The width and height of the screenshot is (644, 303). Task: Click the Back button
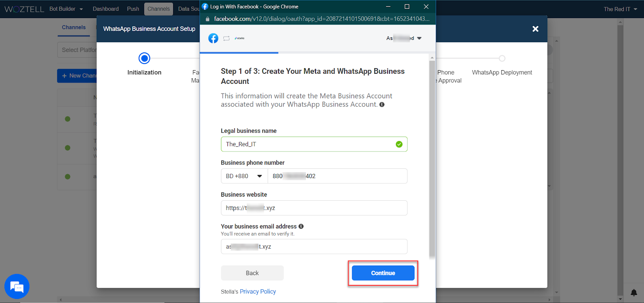252,273
